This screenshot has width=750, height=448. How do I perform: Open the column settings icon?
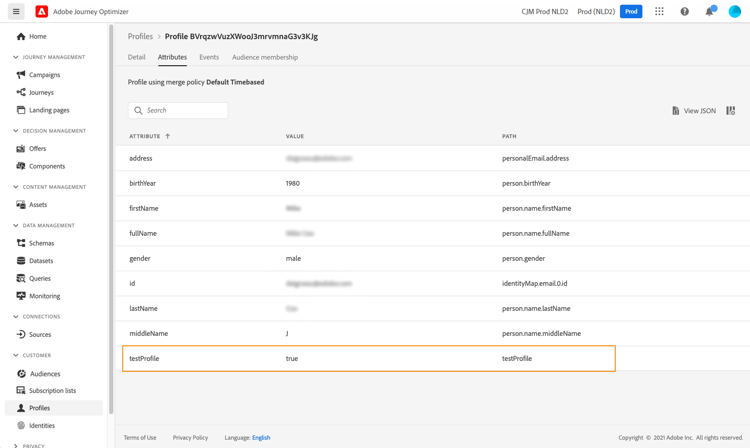[x=731, y=111]
